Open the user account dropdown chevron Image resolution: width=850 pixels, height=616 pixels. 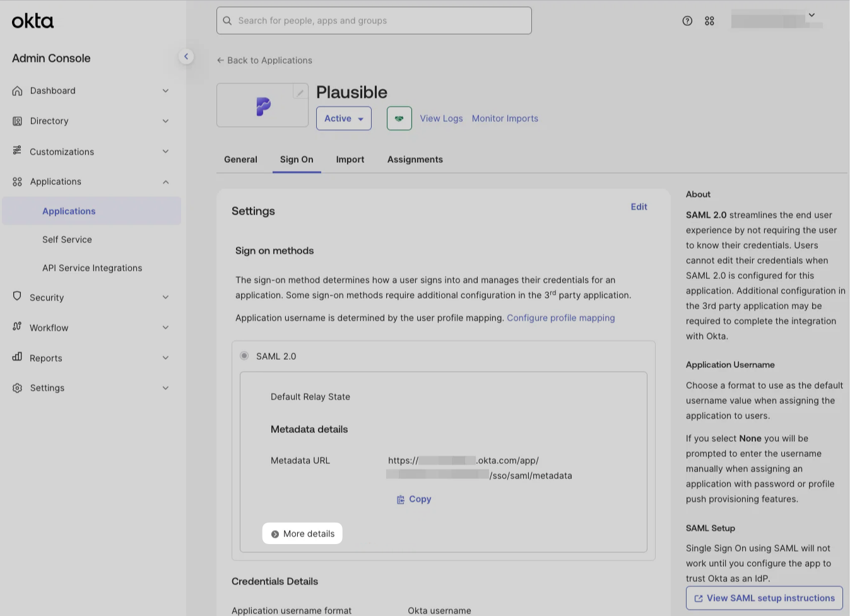pos(812,15)
